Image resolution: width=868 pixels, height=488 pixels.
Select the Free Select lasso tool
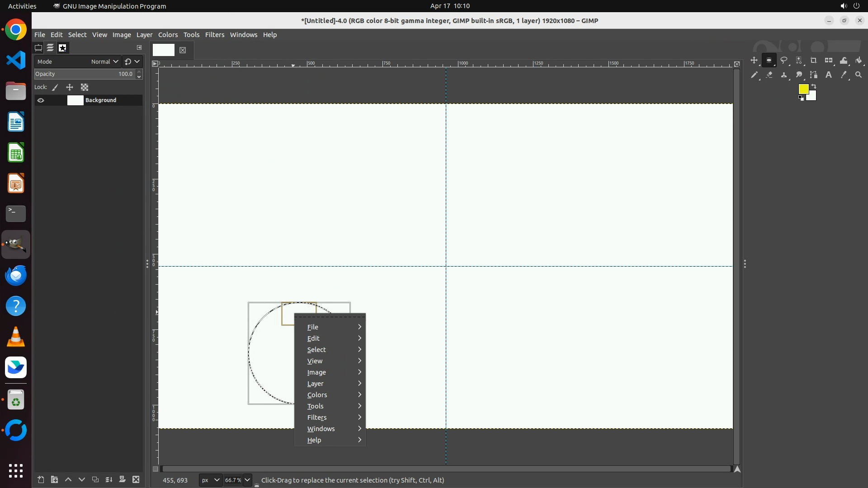point(784,61)
